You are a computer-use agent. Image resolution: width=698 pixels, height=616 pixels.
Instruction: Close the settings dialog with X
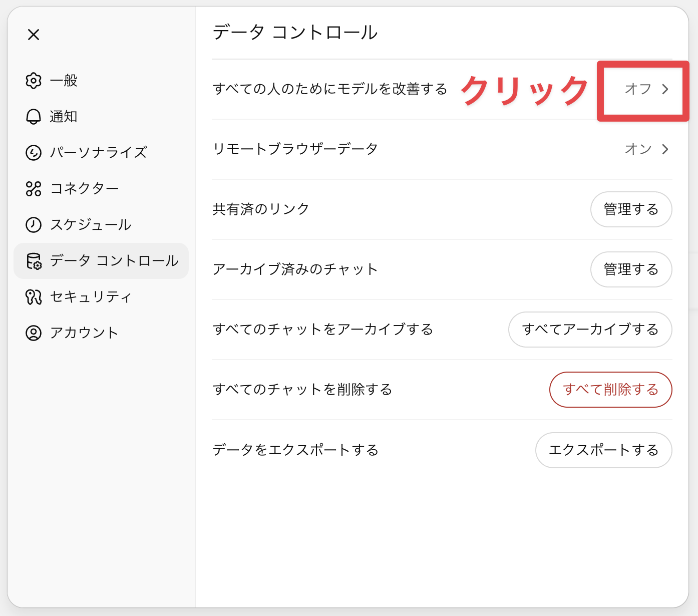point(34,35)
